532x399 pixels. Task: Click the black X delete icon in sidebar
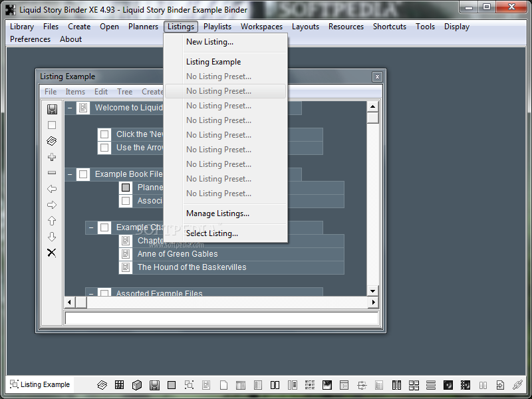52,253
